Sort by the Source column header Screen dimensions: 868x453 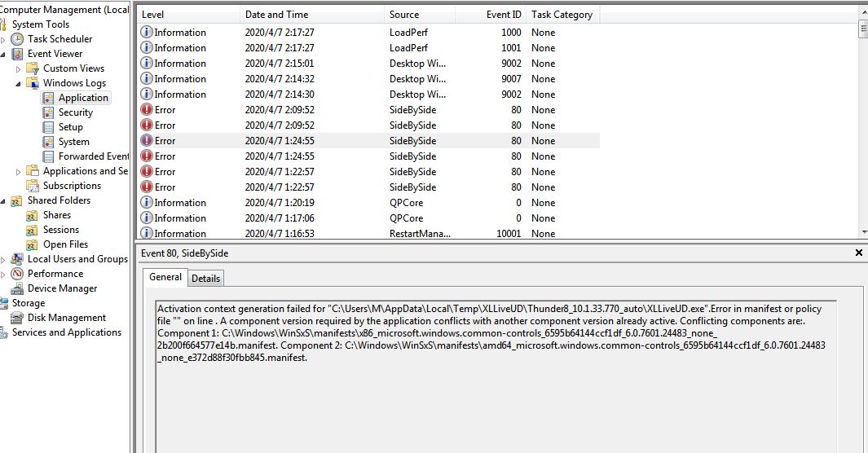(x=420, y=15)
